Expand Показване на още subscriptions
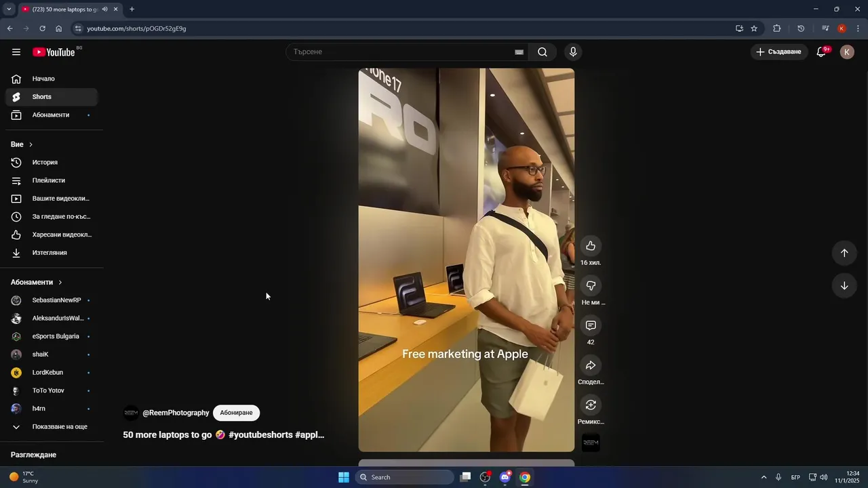This screenshot has width=868, height=488. click(x=52, y=427)
